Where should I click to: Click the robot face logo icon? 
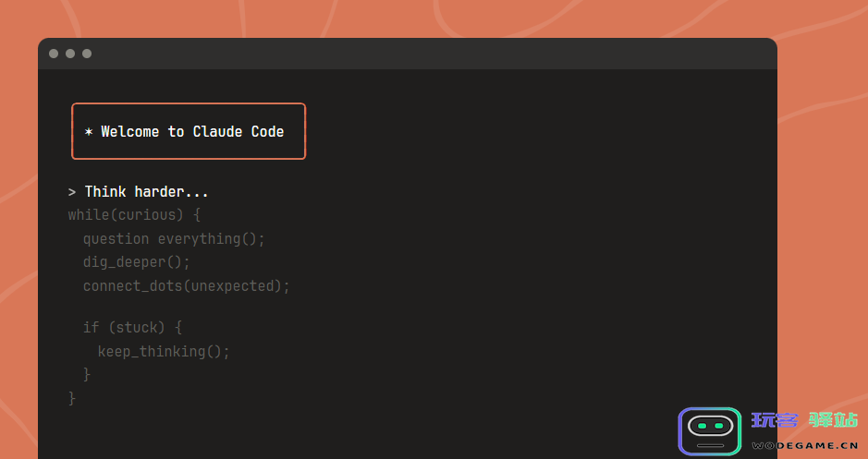(710, 431)
